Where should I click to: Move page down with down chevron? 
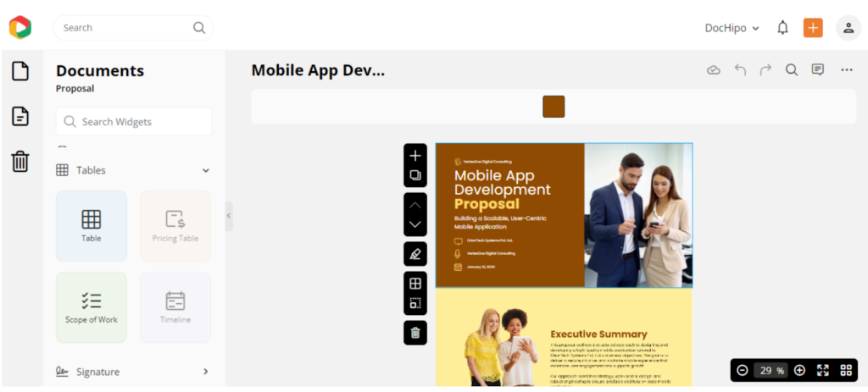coord(415,225)
